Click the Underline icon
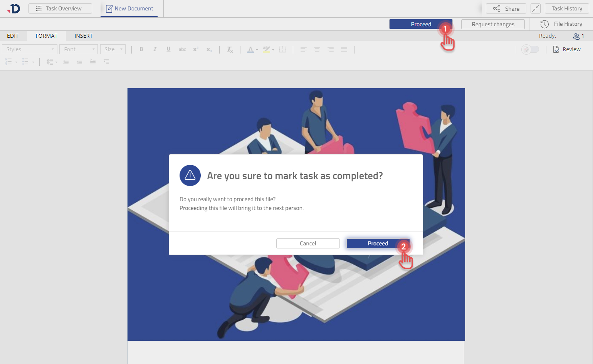593x364 pixels. click(168, 49)
